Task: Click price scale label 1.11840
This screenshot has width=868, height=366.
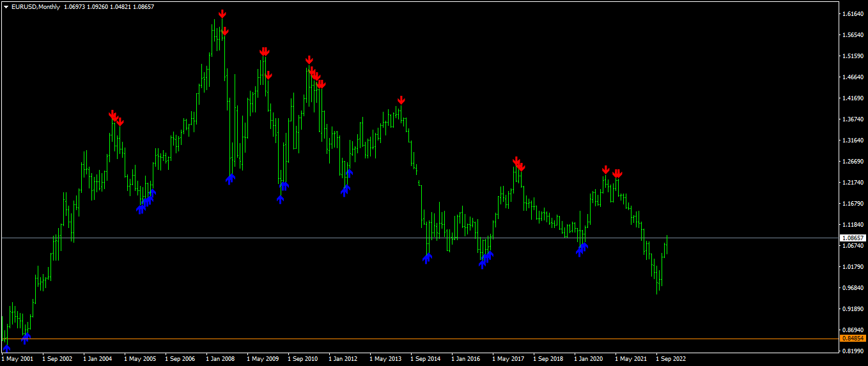Action: click(x=853, y=225)
